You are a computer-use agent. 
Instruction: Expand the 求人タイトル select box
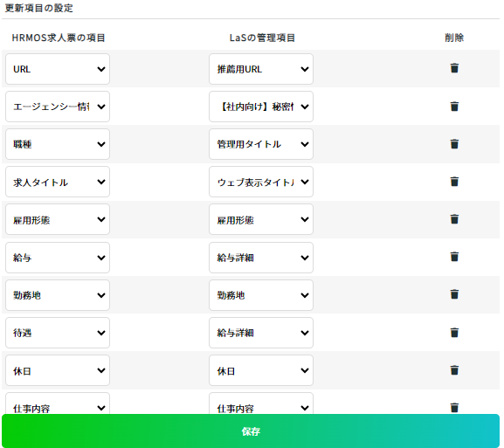(x=58, y=182)
